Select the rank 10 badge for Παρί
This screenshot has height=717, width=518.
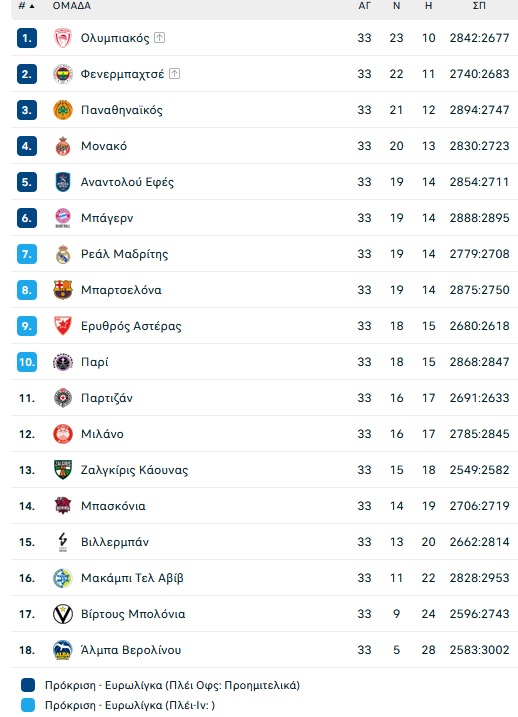(27, 362)
